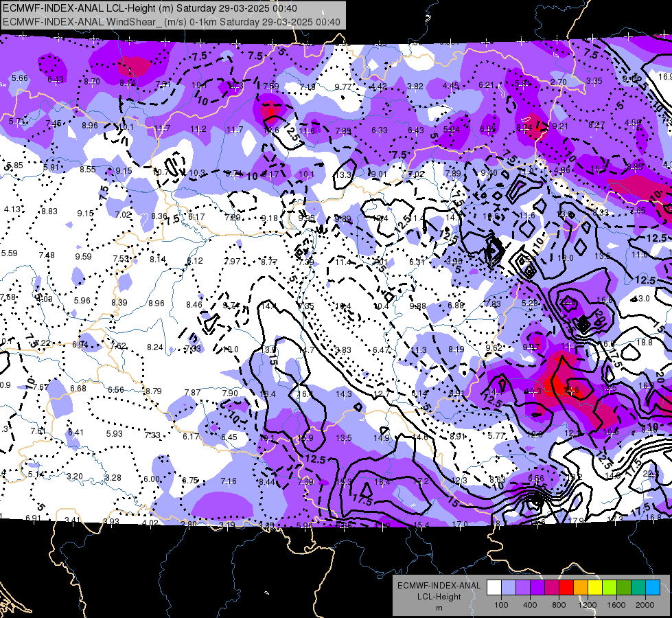Image resolution: width=672 pixels, height=618 pixels.
Task: Click the grid value 7.51
Action: 163,84
